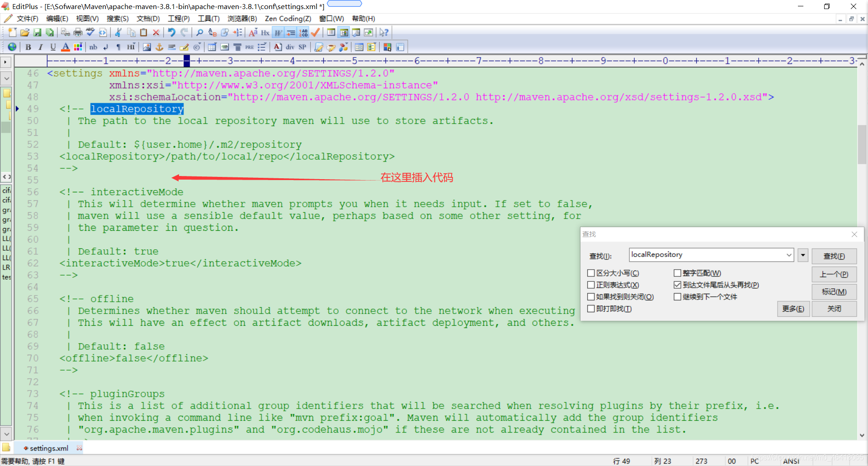Insert anchor tag icon
The width and height of the screenshot is (868, 466).
(x=159, y=47)
